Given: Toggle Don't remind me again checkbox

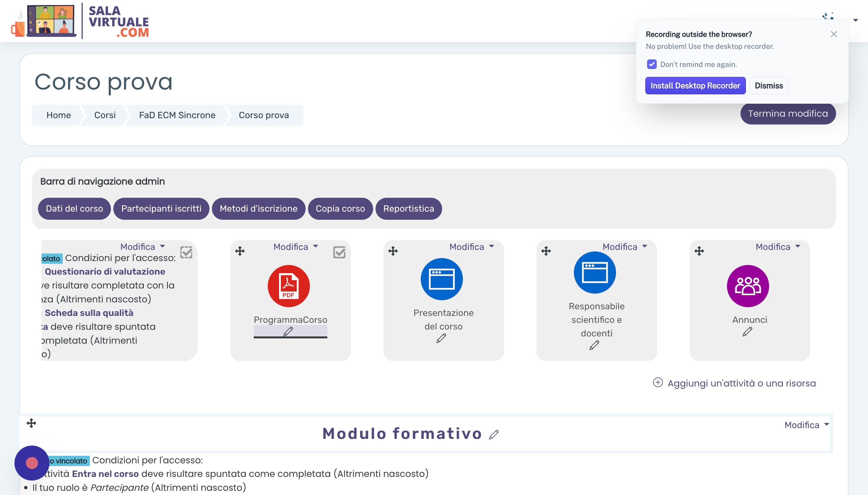Looking at the screenshot, I should click(652, 64).
